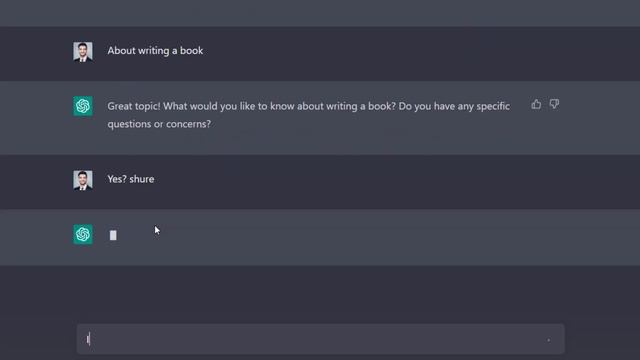Focus the message input box
640x360 pixels.
(321, 339)
